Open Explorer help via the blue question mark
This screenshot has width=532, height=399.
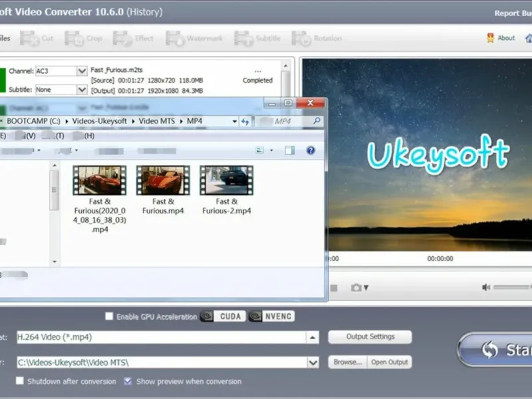point(311,150)
